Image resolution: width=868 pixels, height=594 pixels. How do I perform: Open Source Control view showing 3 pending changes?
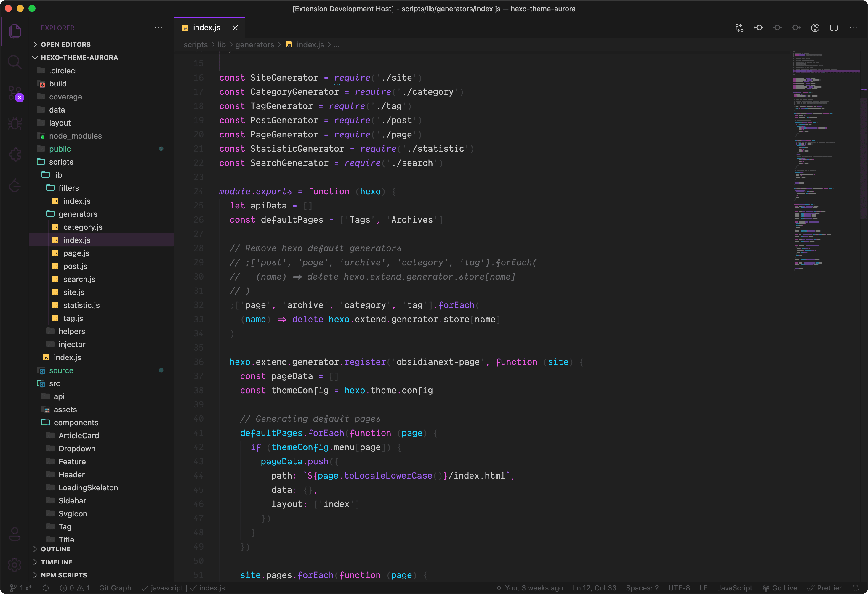pyautogui.click(x=15, y=93)
